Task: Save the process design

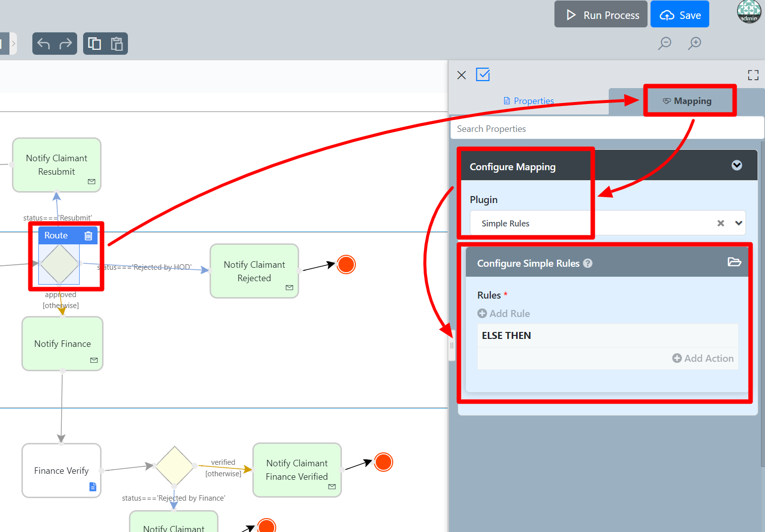Action: tap(679, 15)
